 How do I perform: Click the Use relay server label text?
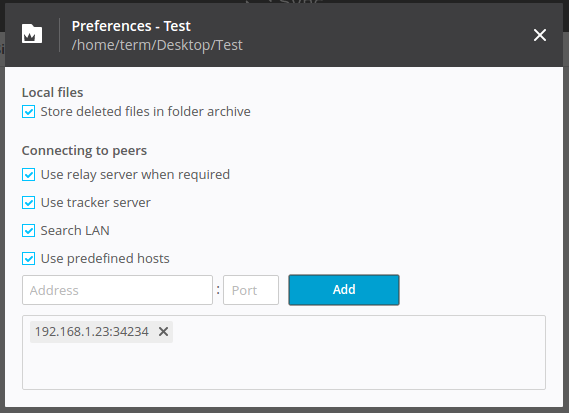point(135,175)
